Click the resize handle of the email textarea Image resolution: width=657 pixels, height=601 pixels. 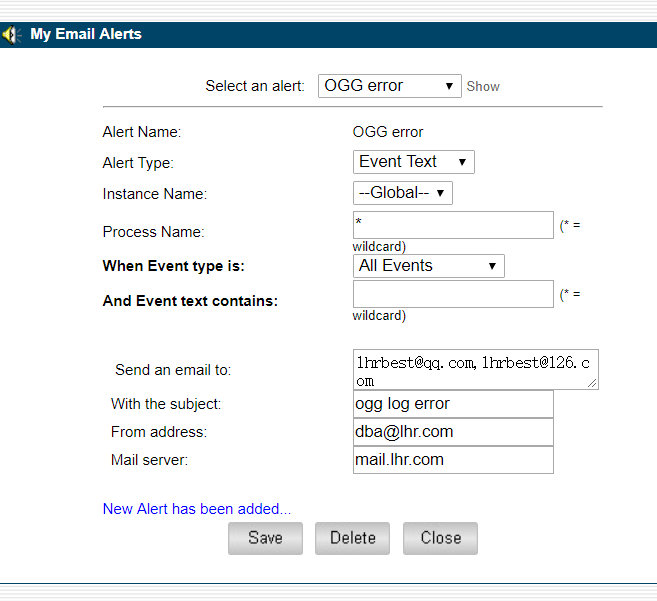tap(593, 383)
